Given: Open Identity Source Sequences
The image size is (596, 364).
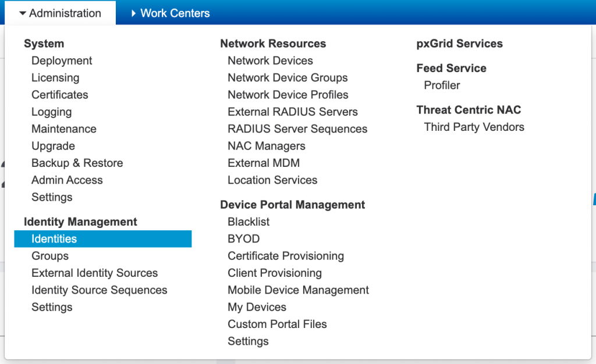Looking at the screenshot, I should pos(99,290).
